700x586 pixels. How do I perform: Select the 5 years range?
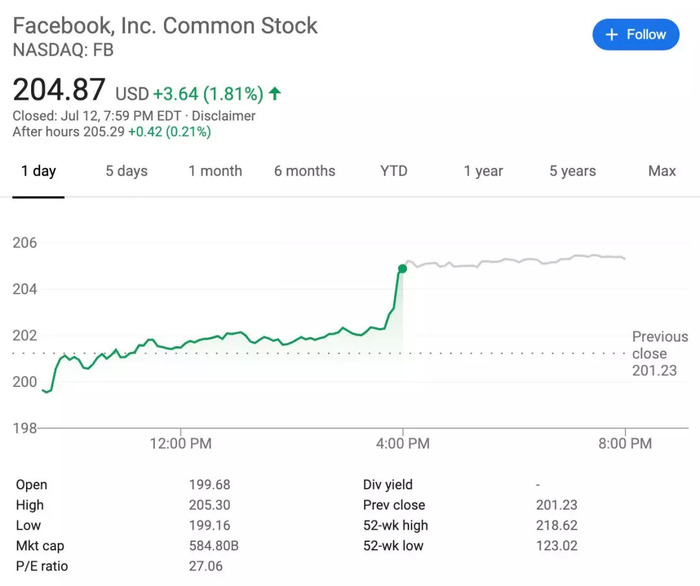pyautogui.click(x=573, y=171)
